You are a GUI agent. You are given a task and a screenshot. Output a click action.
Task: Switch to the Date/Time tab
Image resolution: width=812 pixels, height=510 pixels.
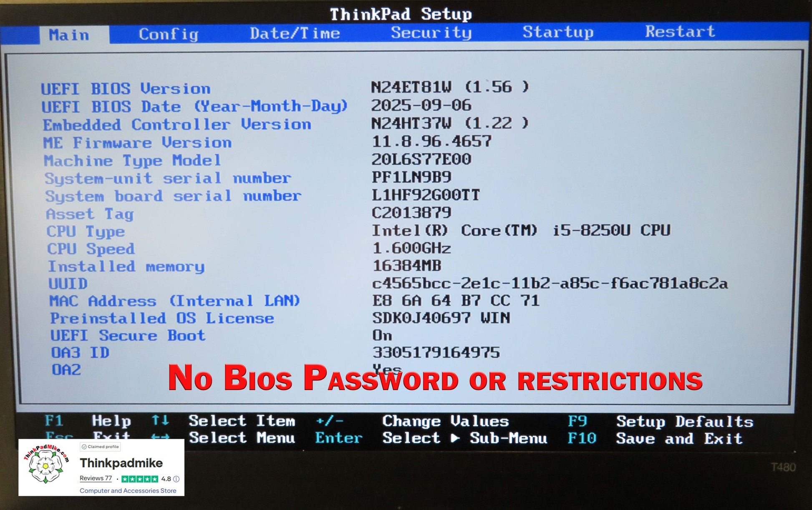click(x=295, y=33)
